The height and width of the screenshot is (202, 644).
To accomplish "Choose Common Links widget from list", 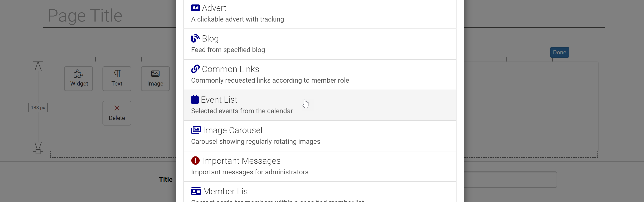I will coord(320,75).
